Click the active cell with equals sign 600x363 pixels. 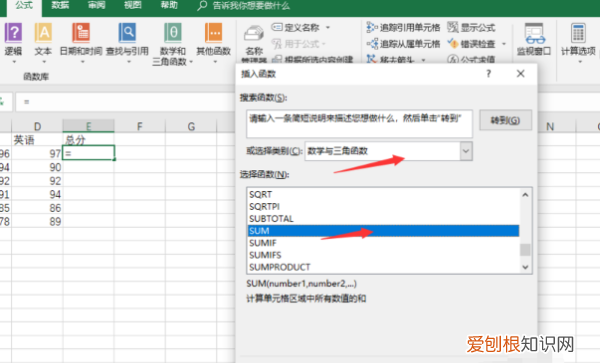click(88, 153)
